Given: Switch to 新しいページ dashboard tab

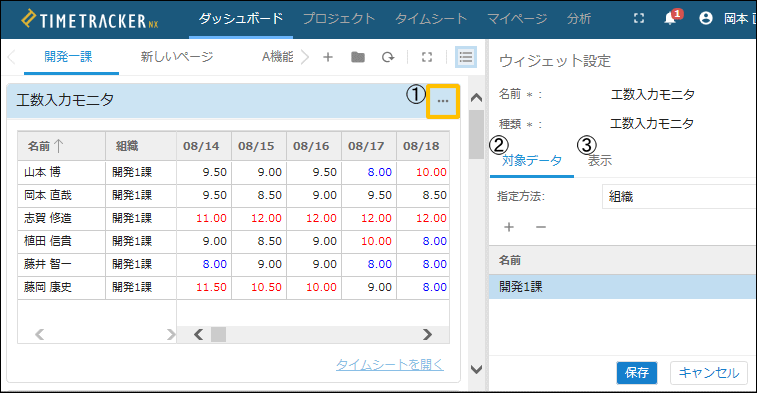Looking at the screenshot, I should [x=177, y=57].
